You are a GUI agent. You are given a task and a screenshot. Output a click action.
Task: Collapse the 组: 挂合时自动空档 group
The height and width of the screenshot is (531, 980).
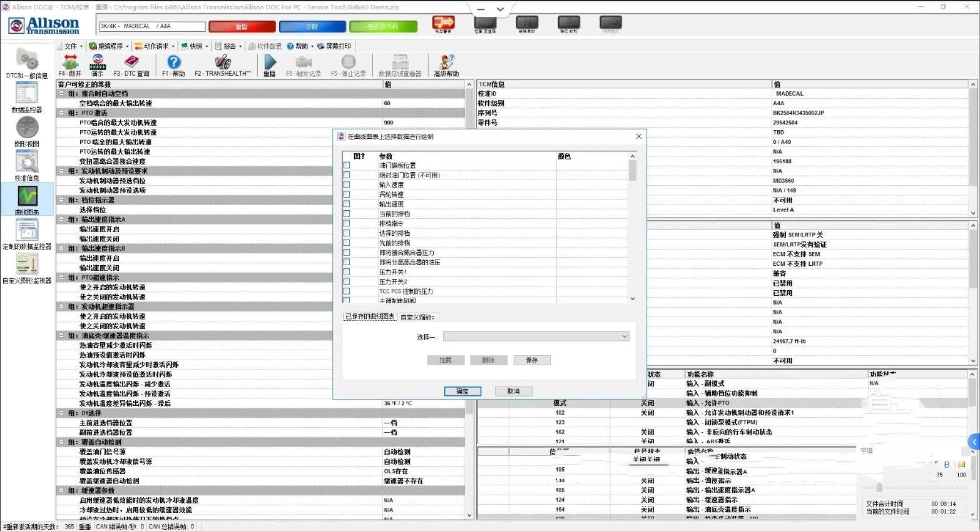coord(61,94)
